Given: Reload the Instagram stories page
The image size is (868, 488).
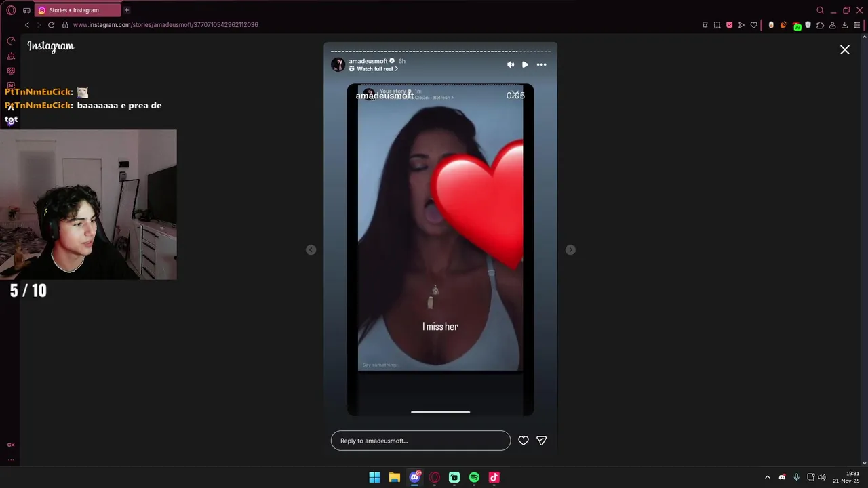Looking at the screenshot, I should coord(51,25).
